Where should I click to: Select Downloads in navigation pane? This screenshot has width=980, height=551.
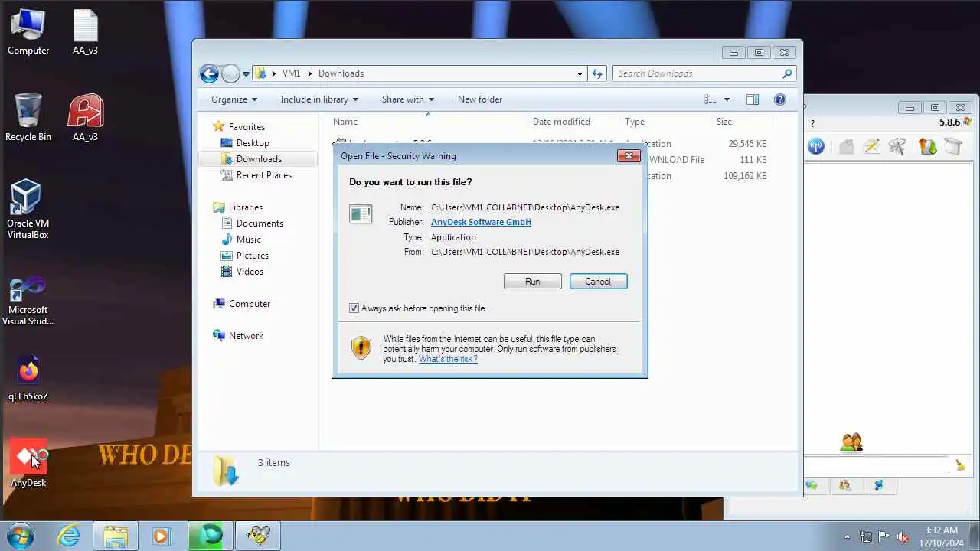(x=259, y=159)
